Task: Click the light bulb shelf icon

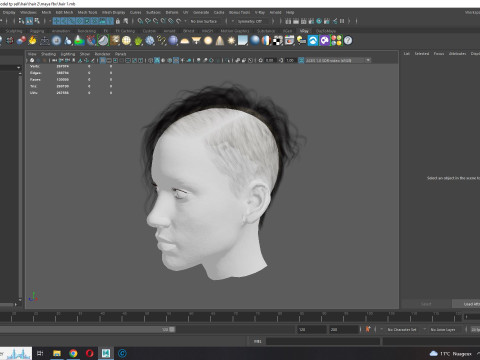Action: 301,41
